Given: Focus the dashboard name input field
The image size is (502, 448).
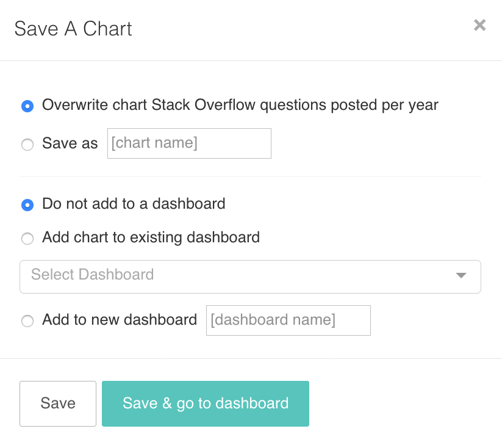Looking at the screenshot, I should (288, 320).
